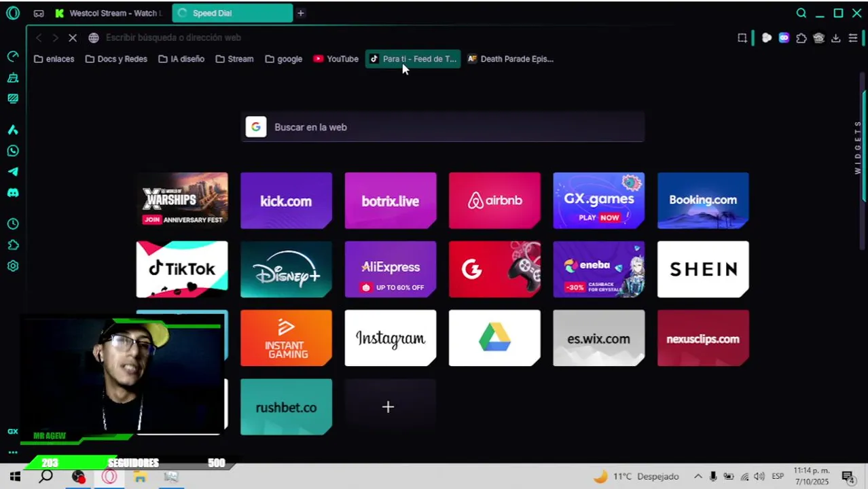The image size is (868, 489).
Task: Open the botrix.live speed dial tile
Action: (x=391, y=200)
